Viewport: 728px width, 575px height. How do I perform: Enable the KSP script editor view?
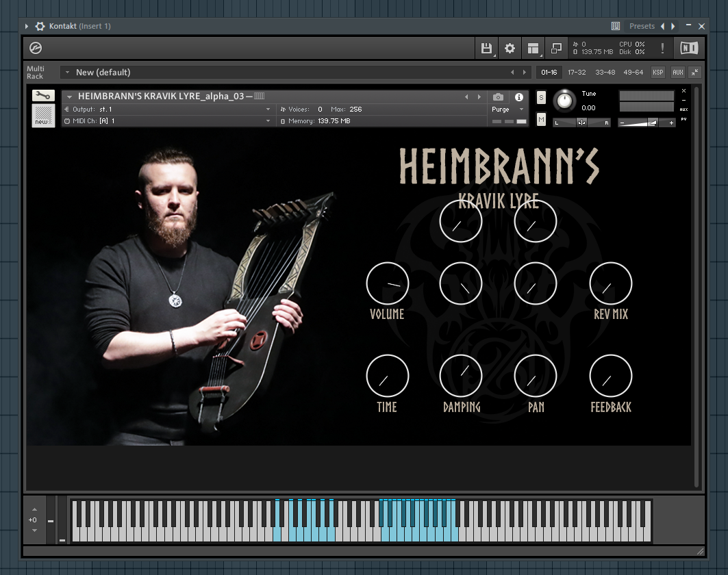pyautogui.click(x=657, y=72)
